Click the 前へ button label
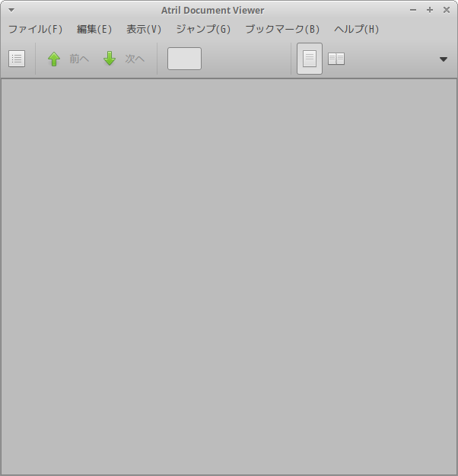 click(79, 59)
